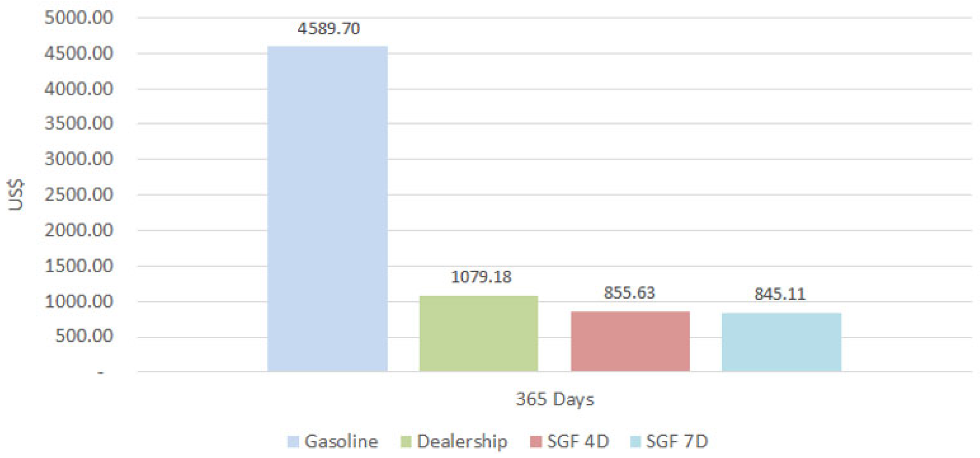Click the Dealership legend color swatch
The width and height of the screenshot is (980, 458).
pyautogui.click(x=406, y=441)
